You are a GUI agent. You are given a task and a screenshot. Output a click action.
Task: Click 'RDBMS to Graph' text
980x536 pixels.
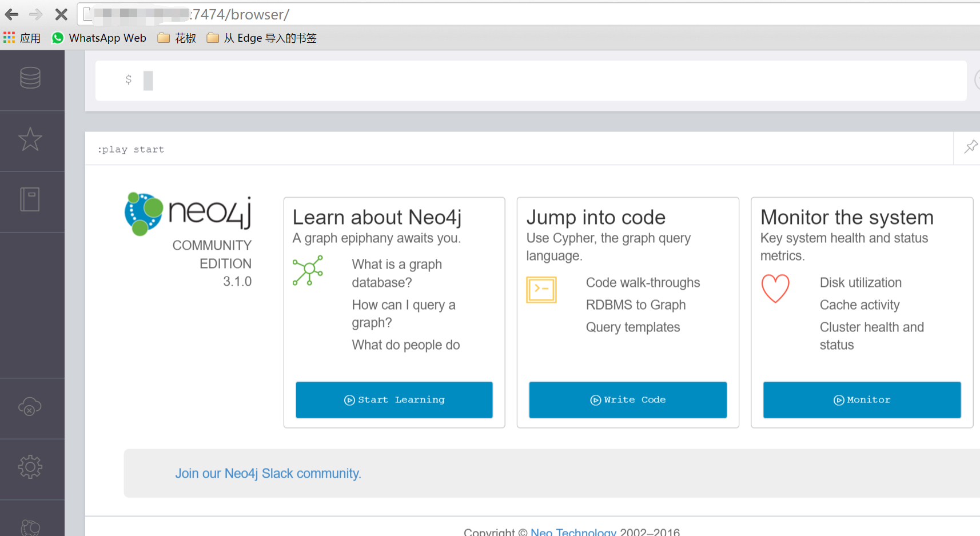pos(636,305)
